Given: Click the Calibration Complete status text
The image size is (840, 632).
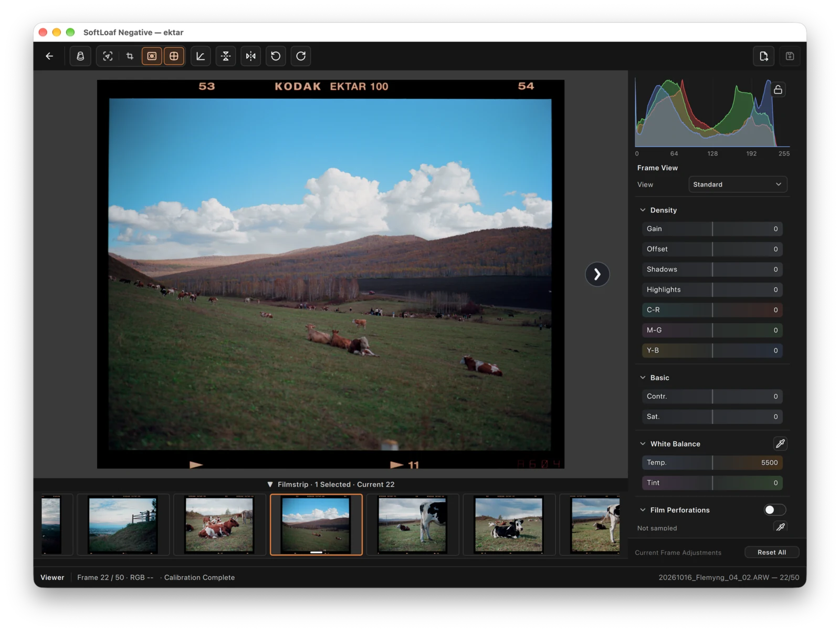Looking at the screenshot, I should 199,577.
